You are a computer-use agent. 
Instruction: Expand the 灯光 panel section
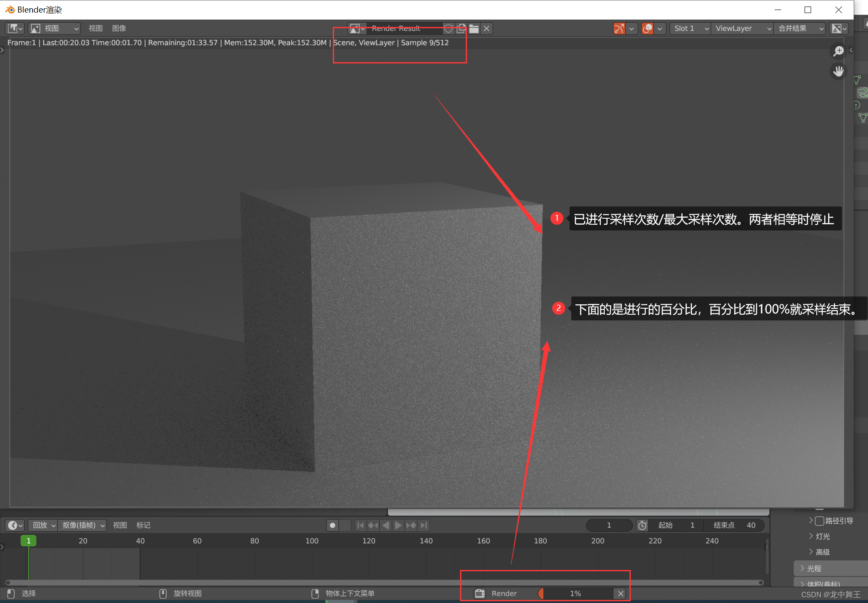click(822, 536)
